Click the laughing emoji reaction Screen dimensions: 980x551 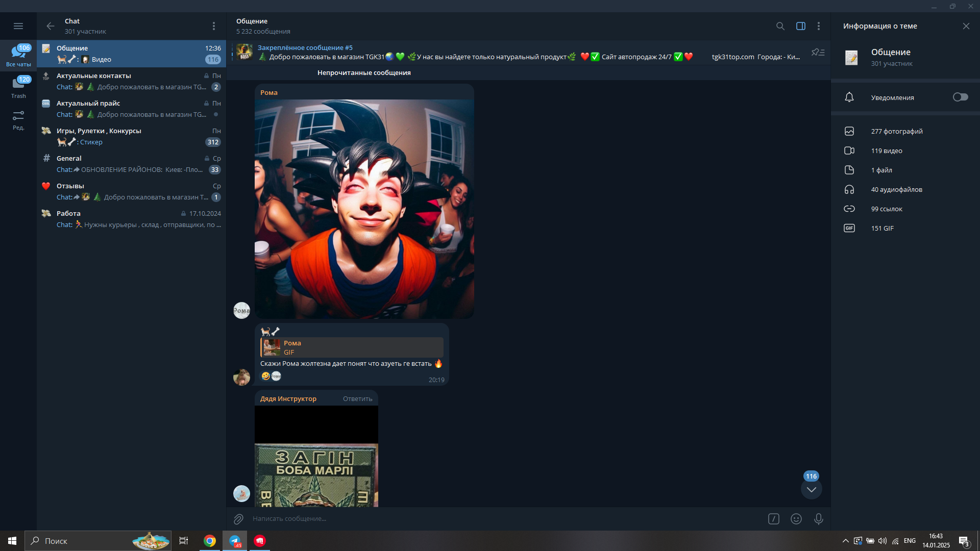click(265, 376)
